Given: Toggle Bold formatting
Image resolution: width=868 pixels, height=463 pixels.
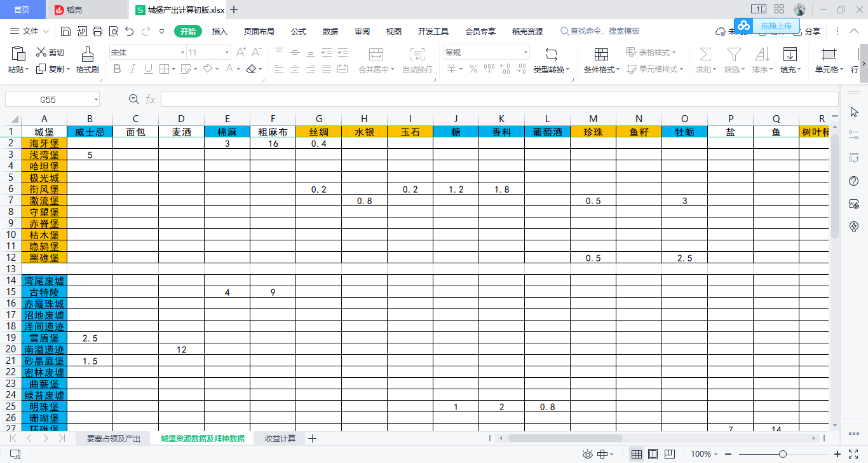Looking at the screenshot, I should 117,69.
